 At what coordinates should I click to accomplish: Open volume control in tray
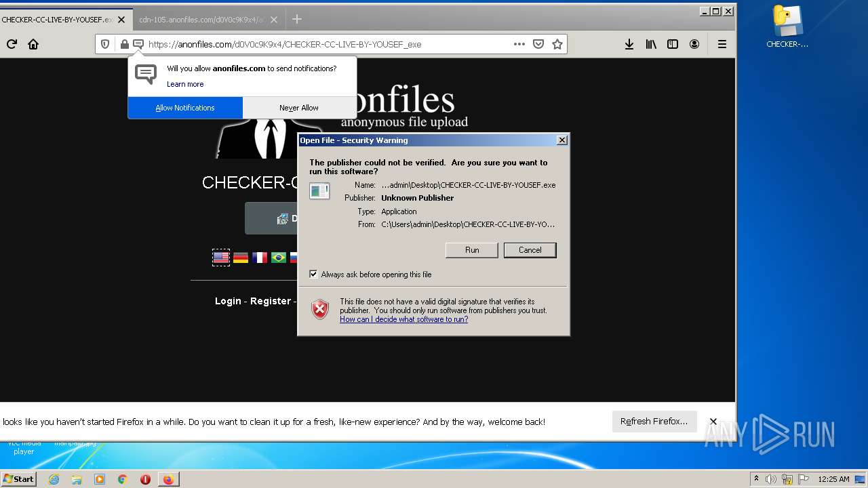(x=771, y=479)
